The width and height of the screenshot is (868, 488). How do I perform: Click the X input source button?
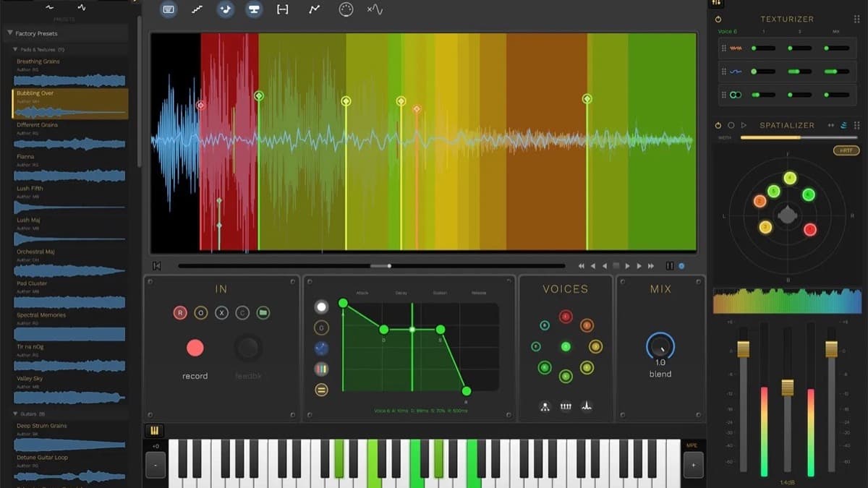click(222, 313)
